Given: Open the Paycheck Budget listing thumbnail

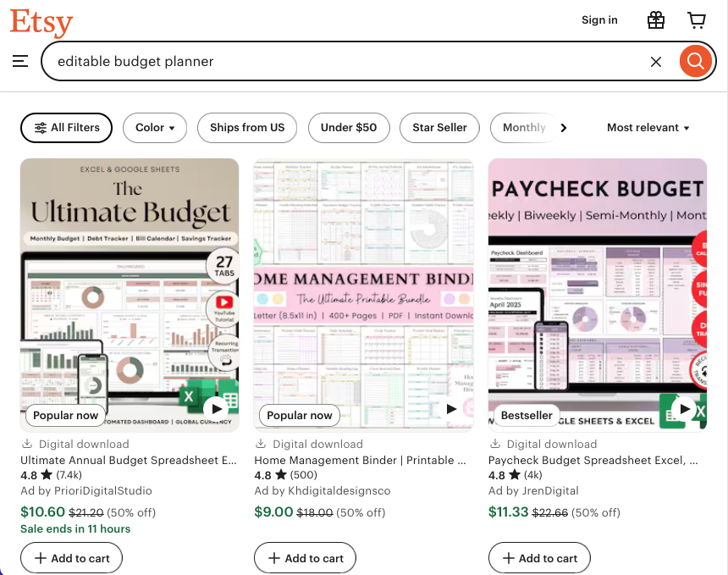Looking at the screenshot, I should [597, 295].
